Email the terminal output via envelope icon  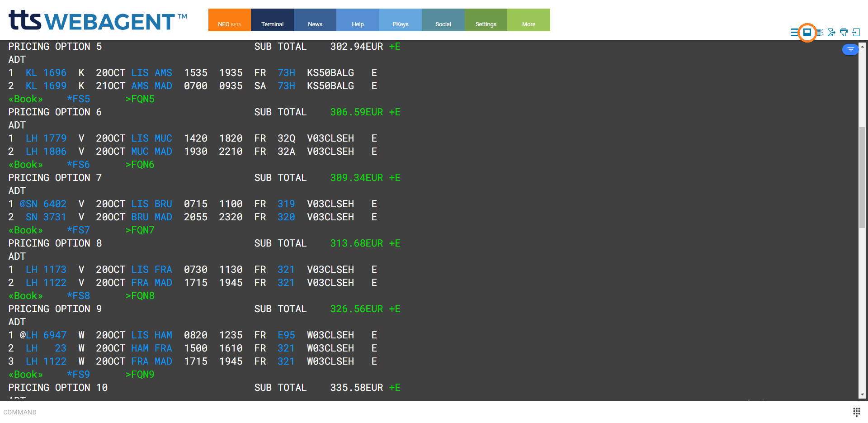[x=831, y=32]
